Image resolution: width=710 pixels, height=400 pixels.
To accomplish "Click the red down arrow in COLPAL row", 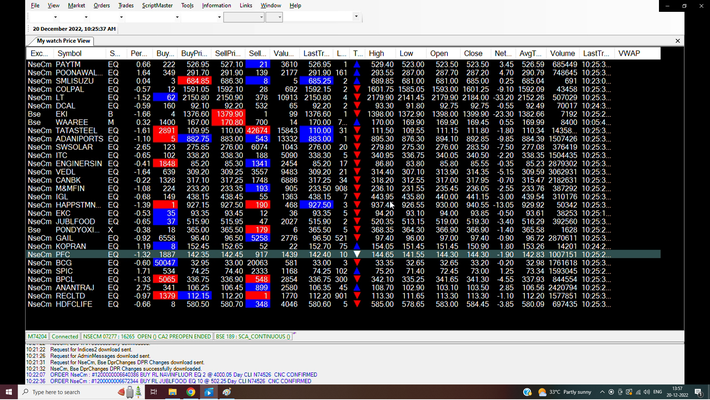I will pyautogui.click(x=357, y=89).
